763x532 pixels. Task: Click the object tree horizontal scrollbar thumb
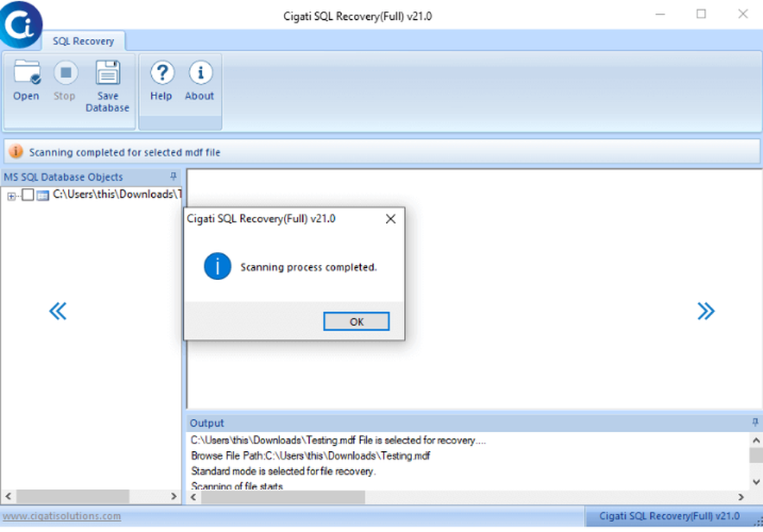73,496
